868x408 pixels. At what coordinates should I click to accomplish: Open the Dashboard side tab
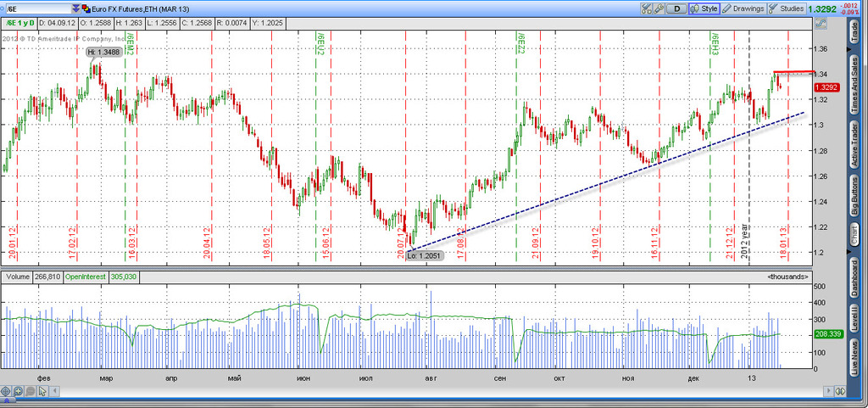pos(854,277)
